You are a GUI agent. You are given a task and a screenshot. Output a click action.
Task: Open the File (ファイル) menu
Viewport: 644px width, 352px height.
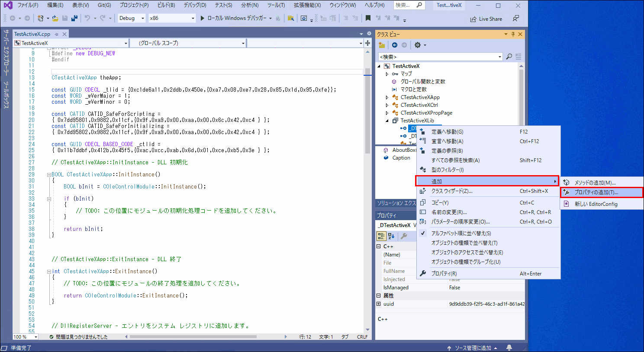[28, 5]
